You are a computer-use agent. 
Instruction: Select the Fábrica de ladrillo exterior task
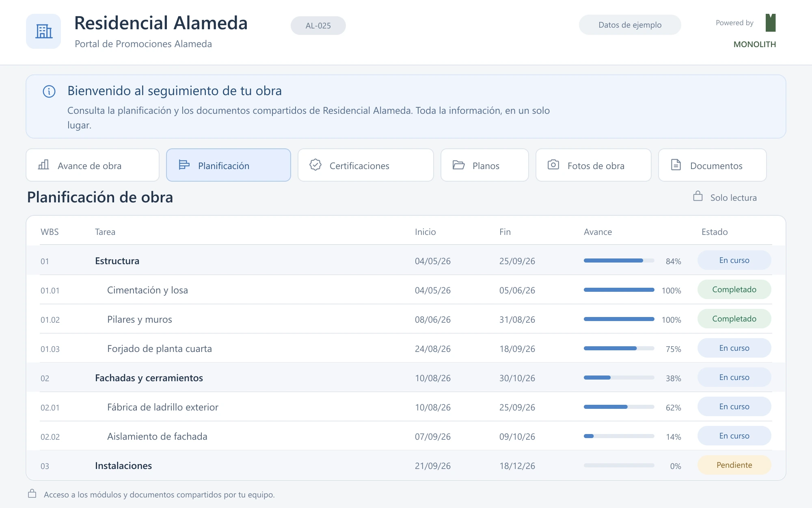[163, 407]
